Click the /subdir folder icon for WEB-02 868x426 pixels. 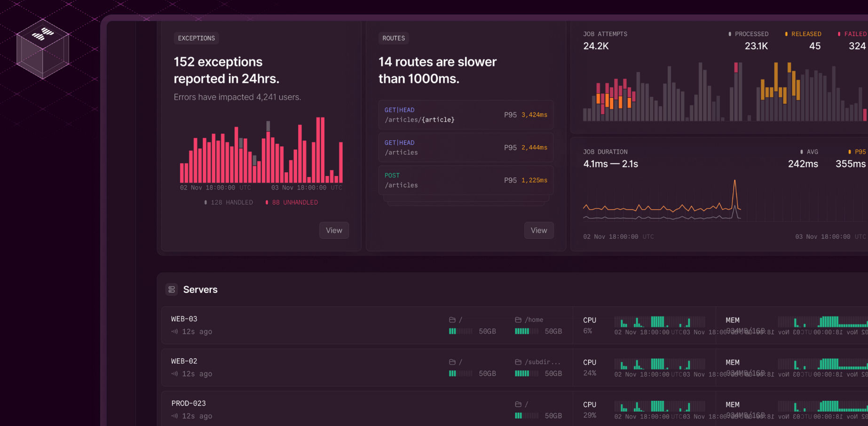coord(518,362)
